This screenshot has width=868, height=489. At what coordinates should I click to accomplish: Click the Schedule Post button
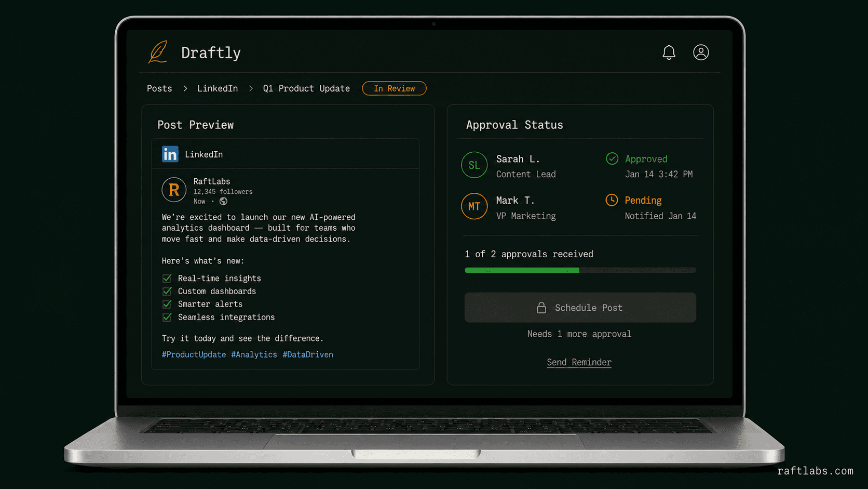click(580, 308)
